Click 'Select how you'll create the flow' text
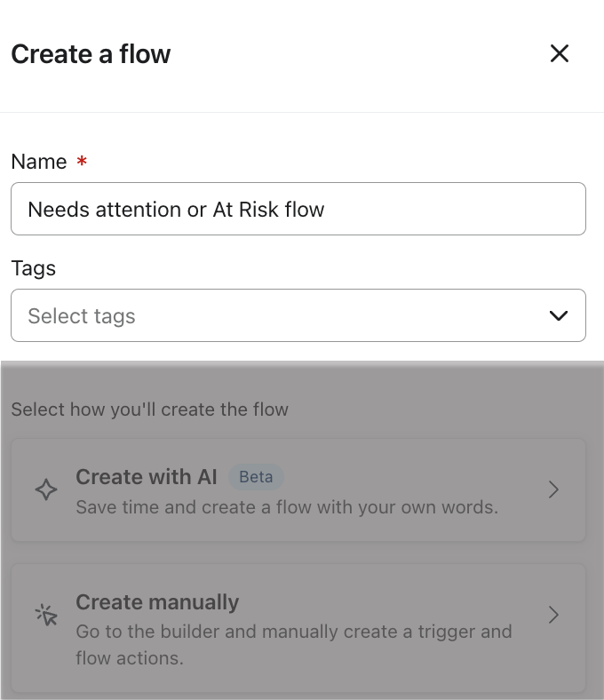Viewport: 604px width, 700px height. 149,410
